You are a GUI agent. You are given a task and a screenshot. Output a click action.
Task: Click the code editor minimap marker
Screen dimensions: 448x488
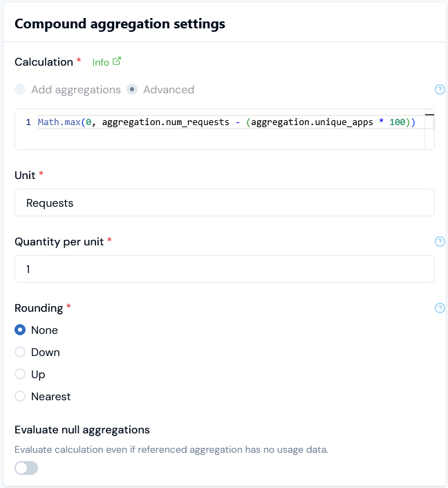click(x=429, y=115)
